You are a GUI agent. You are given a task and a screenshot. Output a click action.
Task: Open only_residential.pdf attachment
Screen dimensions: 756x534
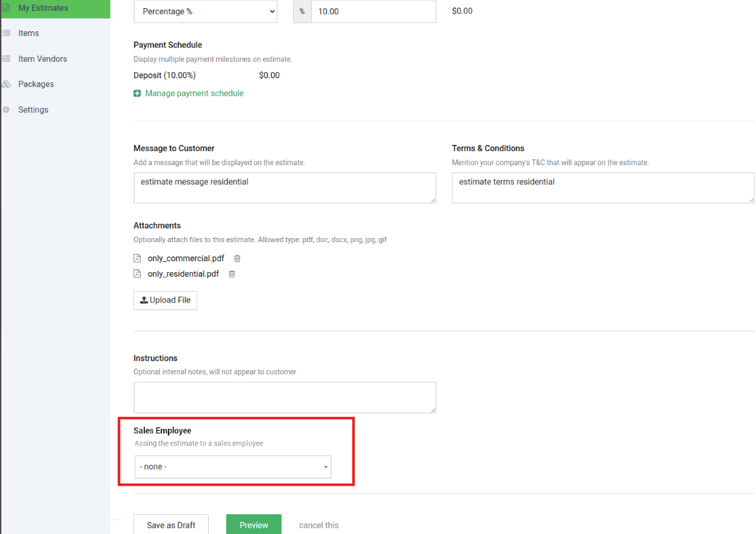tap(183, 274)
